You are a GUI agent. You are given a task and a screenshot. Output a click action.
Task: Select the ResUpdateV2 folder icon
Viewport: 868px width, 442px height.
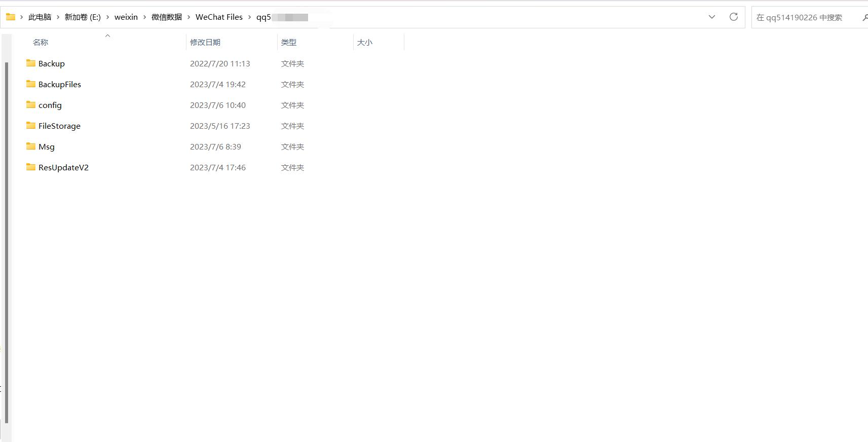(31, 167)
